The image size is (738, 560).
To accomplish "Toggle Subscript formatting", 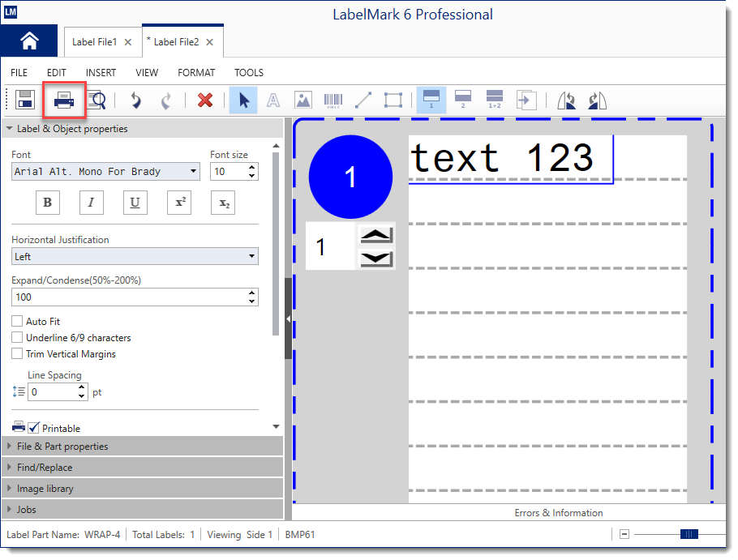I will tap(223, 203).
